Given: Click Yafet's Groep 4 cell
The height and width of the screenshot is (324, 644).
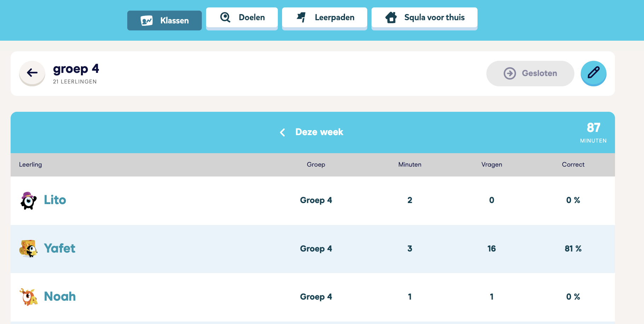Looking at the screenshot, I should 316,249.
